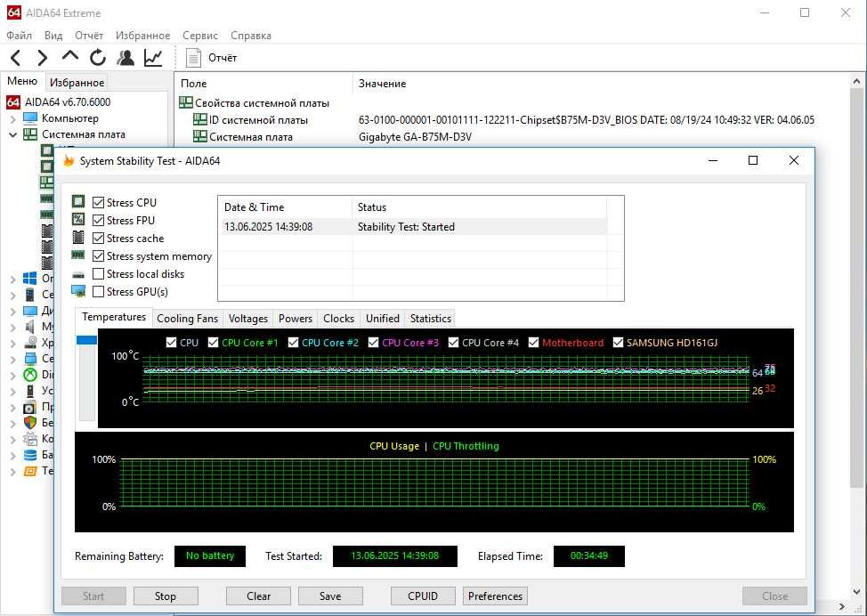Collapse the Системная плата tree node
The width and height of the screenshot is (867, 616).
pos(13,134)
